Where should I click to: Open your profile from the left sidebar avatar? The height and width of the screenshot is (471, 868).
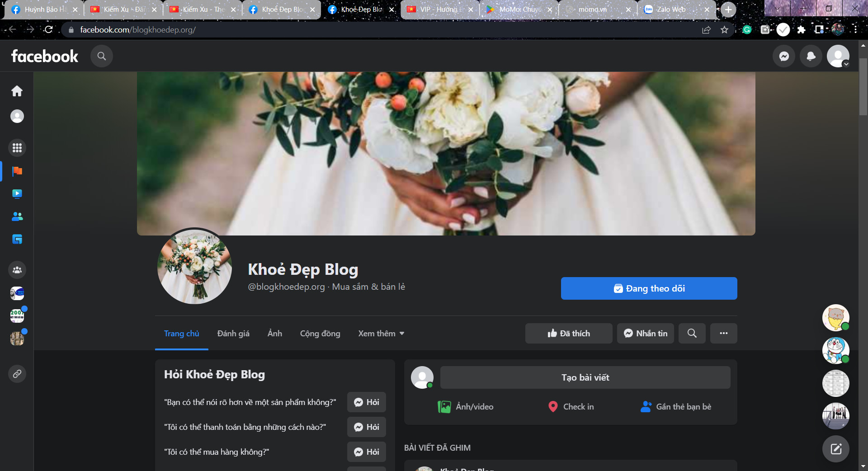(x=17, y=116)
